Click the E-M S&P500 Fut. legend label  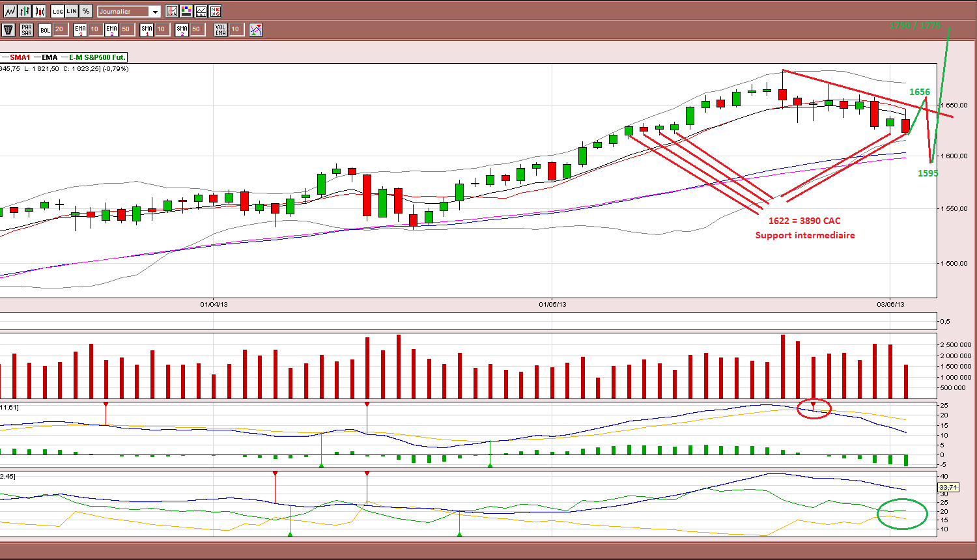pyautogui.click(x=97, y=57)
